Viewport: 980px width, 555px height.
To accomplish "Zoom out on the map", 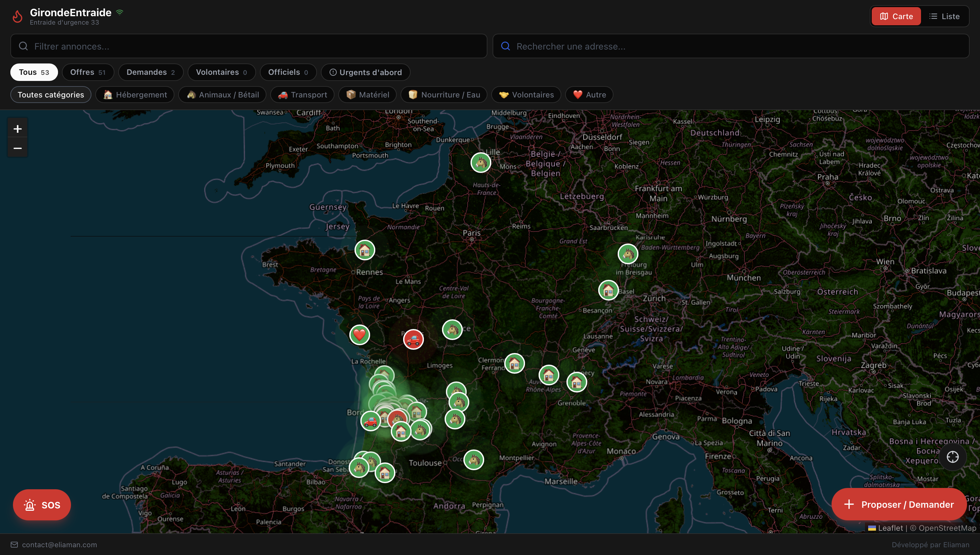I will pyautogui.click(x=17, y=148).
